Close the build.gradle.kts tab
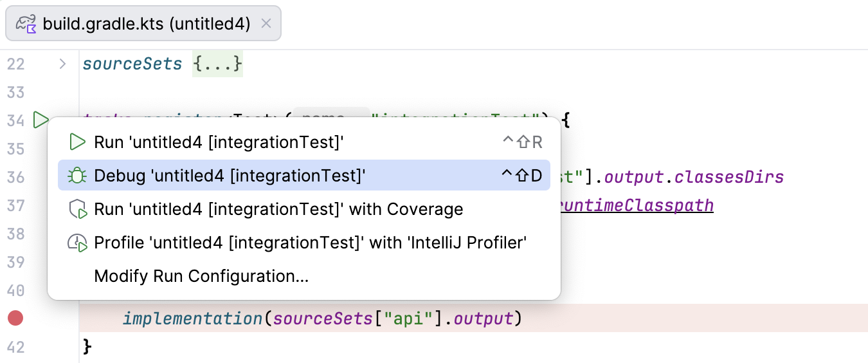 pyautogui.click(x=267, y=24)
